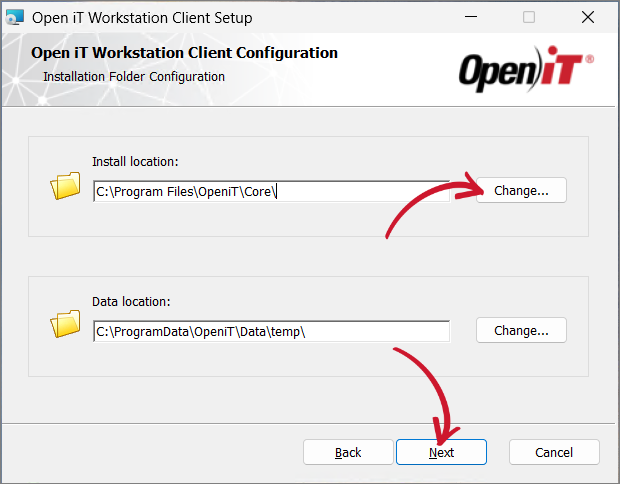Focus the Data location path field
The width and height of the screenshot is (620, 484).
pos(272,331)
